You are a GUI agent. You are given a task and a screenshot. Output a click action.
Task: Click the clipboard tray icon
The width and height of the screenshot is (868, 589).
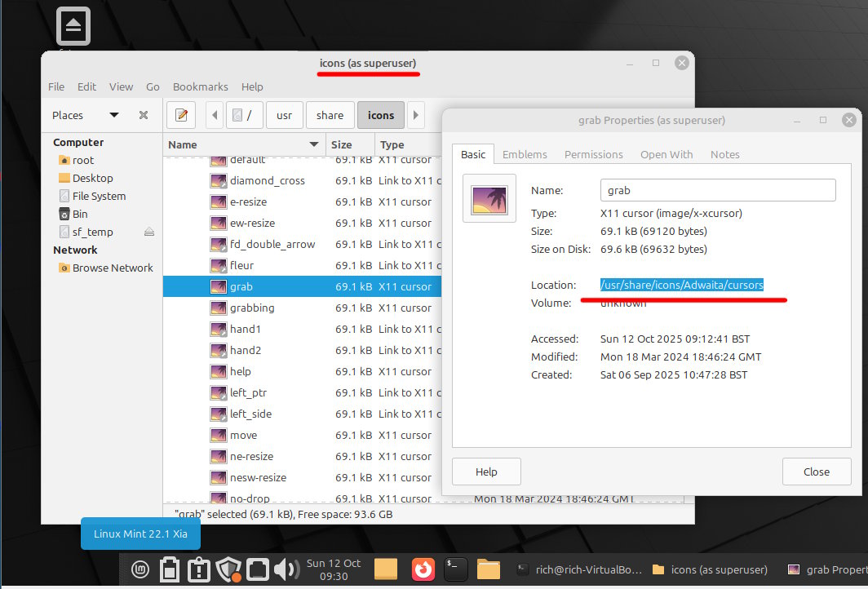[x=199, y=569]
